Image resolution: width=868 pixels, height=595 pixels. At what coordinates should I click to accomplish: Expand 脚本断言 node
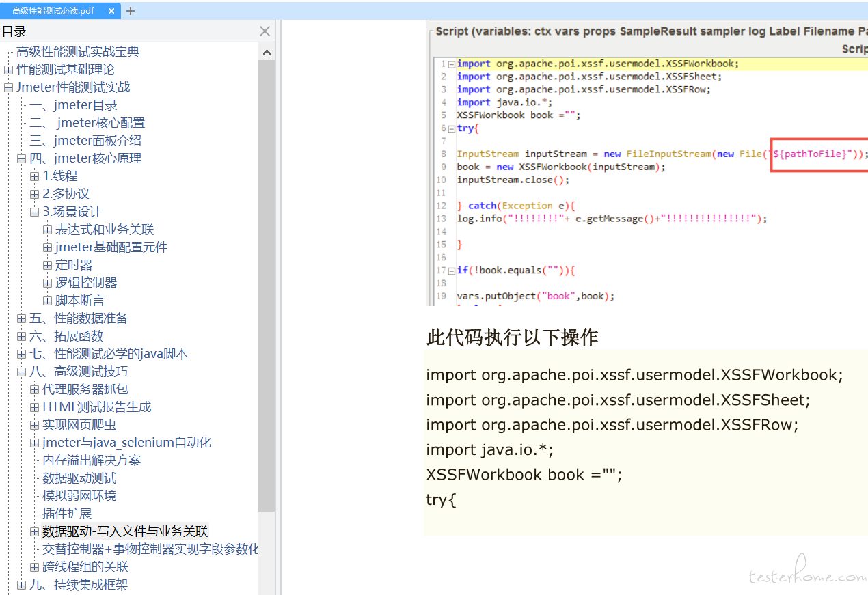click(47, 301)
